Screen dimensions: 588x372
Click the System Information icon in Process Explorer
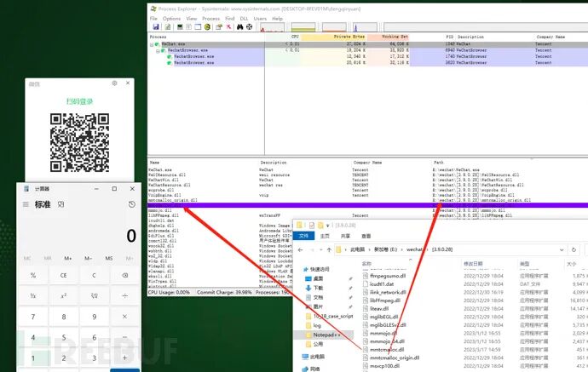180,27
